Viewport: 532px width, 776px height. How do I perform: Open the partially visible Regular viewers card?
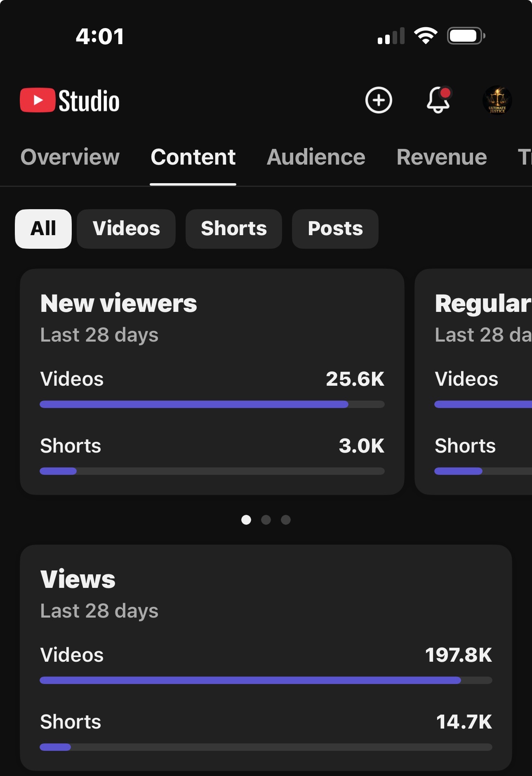click(473, 382)
